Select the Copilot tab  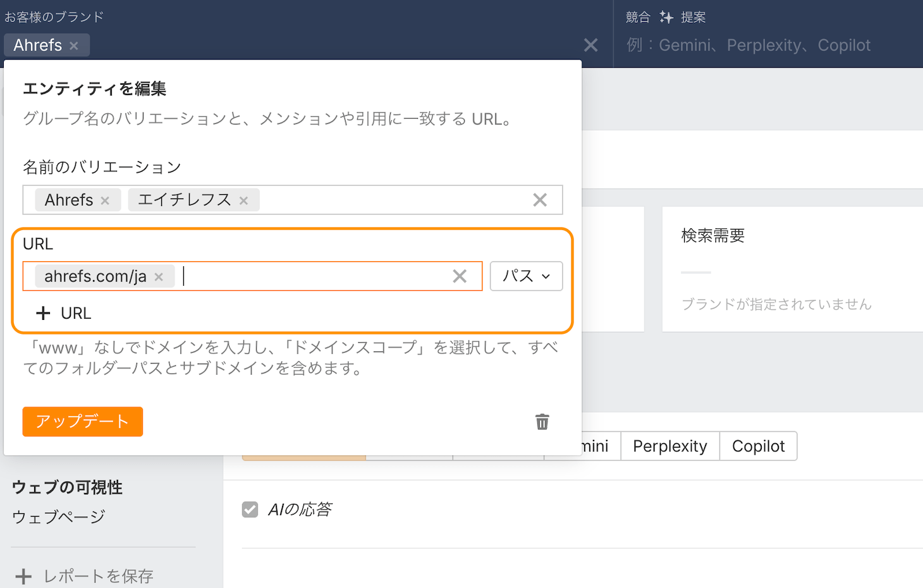[x=758, y=446]
